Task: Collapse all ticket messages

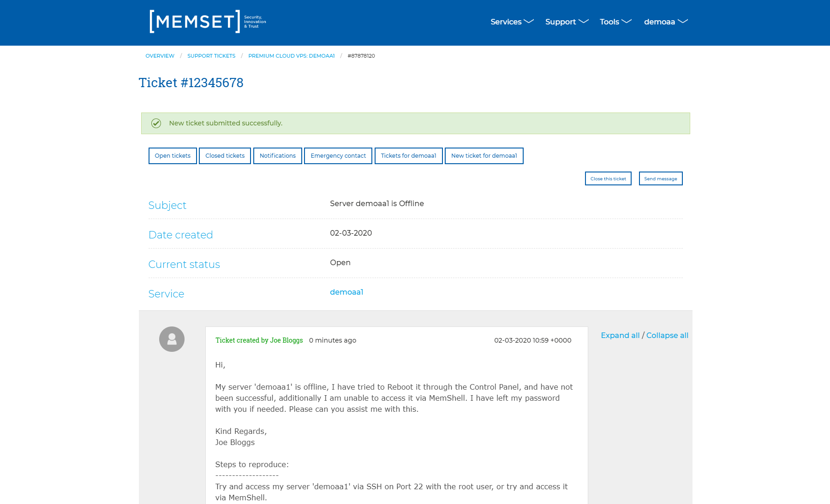Action: pos(667,335)
